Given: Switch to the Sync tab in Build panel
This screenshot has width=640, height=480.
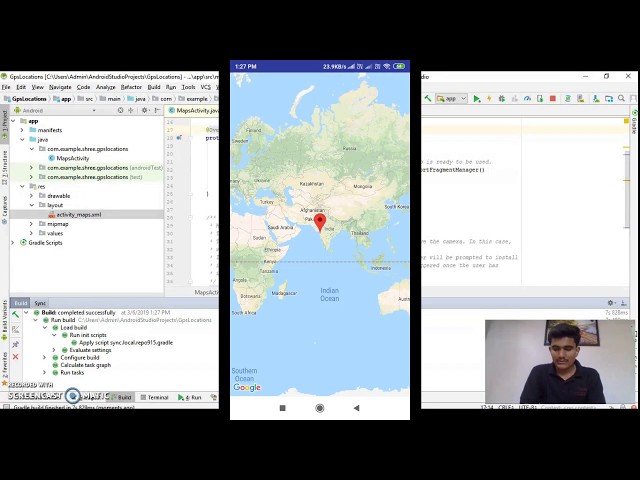Looking at the screenshot, I should click(40, 303).
